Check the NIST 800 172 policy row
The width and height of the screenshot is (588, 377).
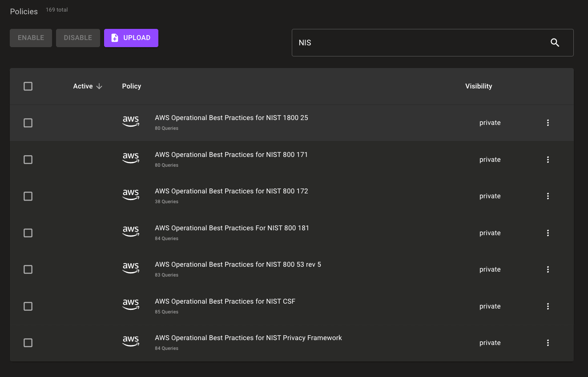click(x=28, y=196)
